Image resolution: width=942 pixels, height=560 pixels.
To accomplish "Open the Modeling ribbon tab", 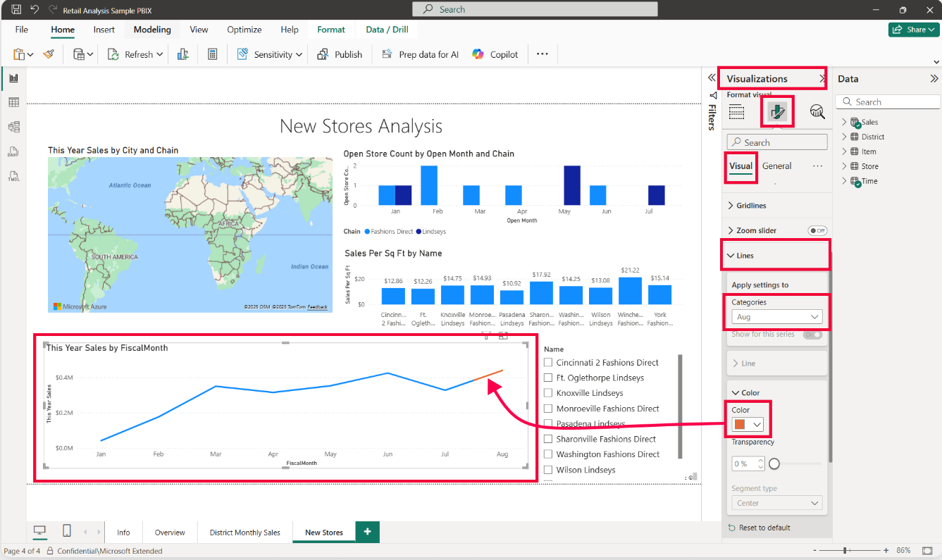I will [x=152, y=30].
